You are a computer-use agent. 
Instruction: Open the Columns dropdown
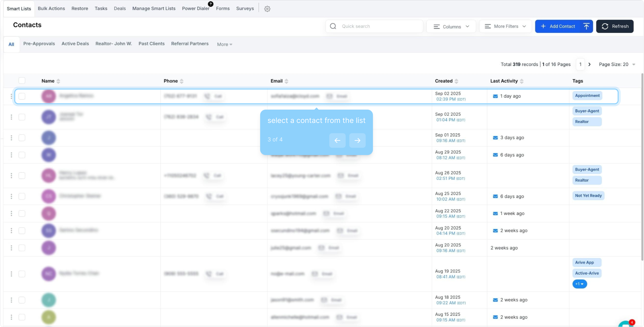pos(451,27)
